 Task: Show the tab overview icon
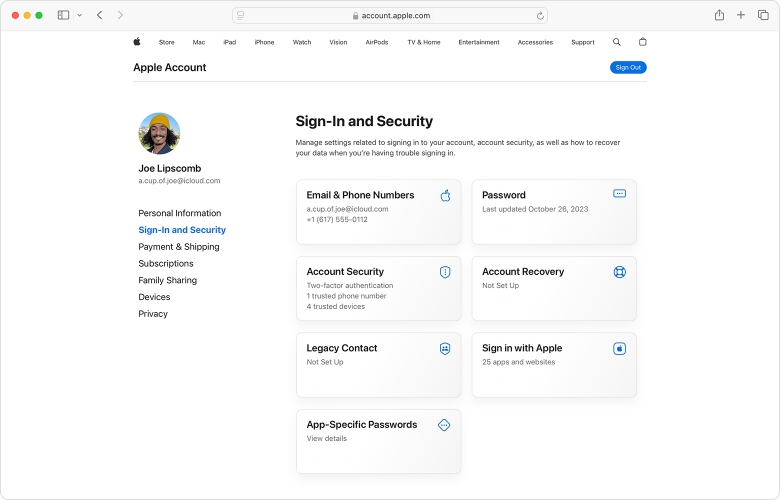(x=763, y=15)
